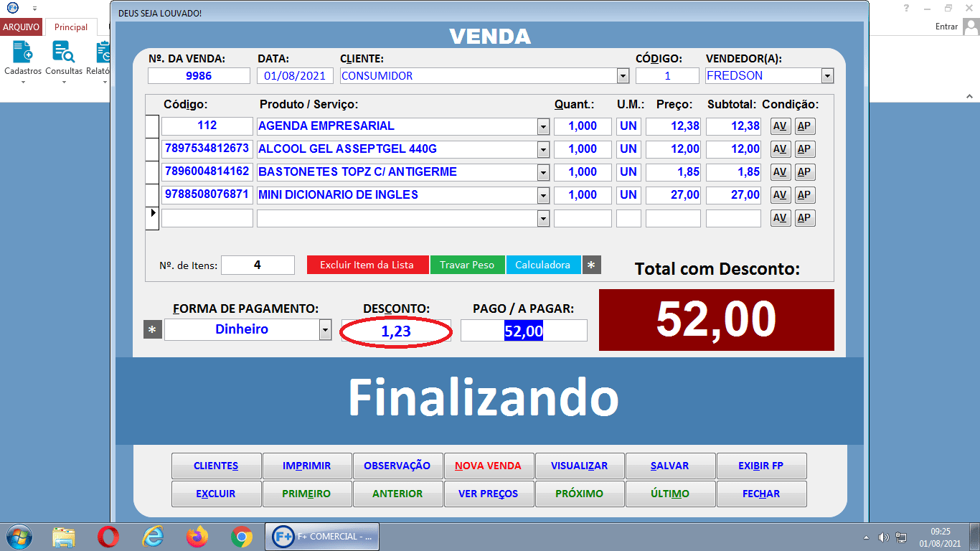Viewport: 980px width, 551px height.
Task: Open the Calculadora tool
Action: (543, 265)
